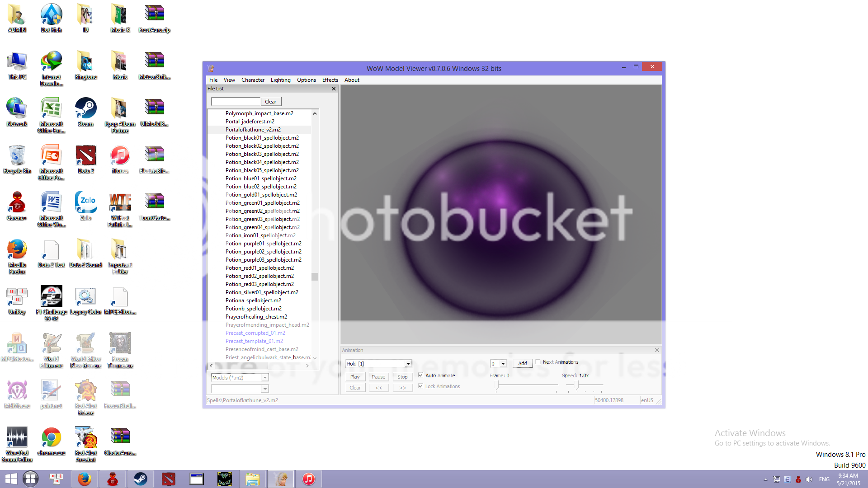Close the Animation panel
868x488 pixels.
pos(657,350)
